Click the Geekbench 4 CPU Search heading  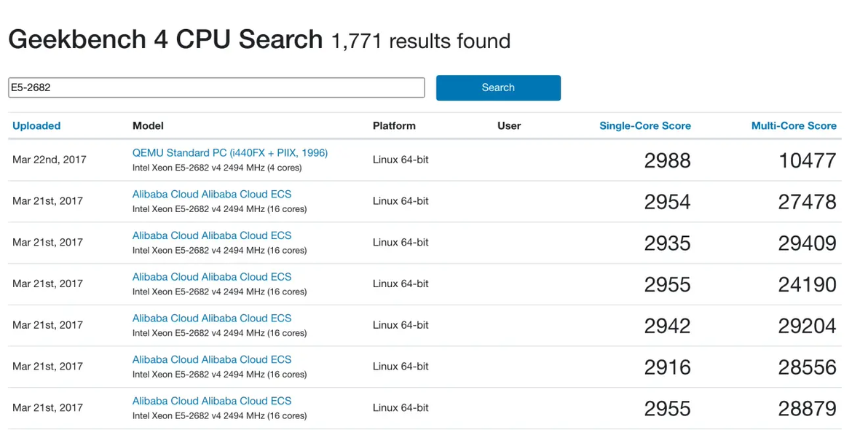click(165, 39)
